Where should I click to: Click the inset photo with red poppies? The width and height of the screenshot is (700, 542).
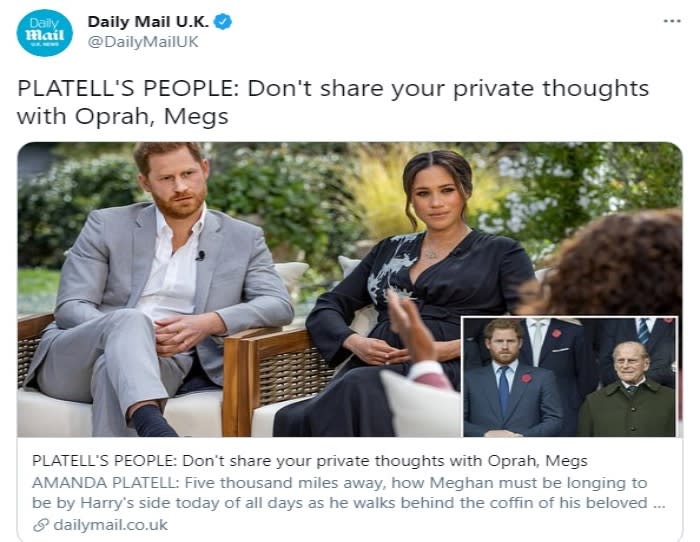click(570, 377)
